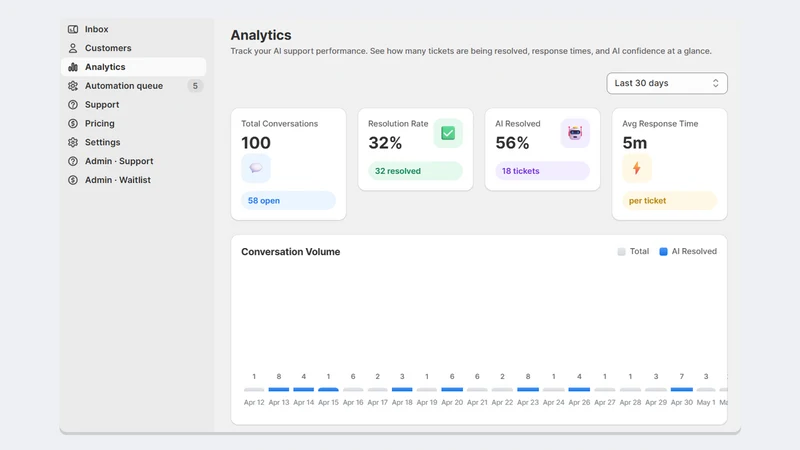Click the Analytics page heading

click(x=261, y=35)
